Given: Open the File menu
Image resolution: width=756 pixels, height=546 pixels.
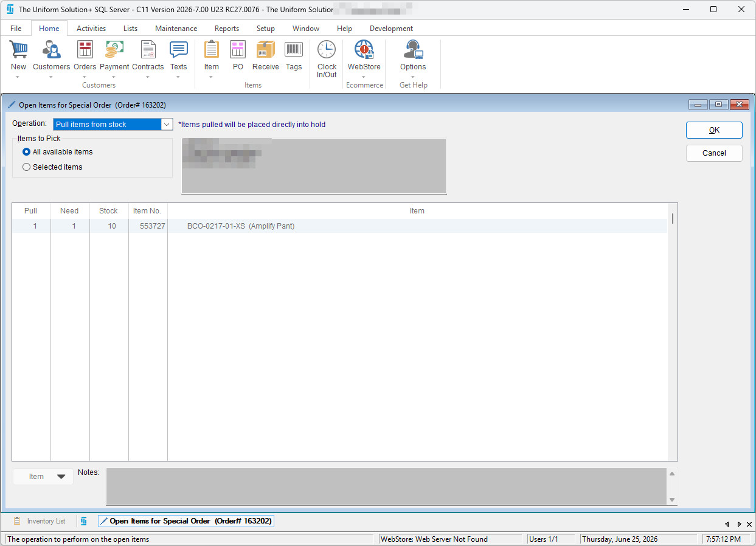Looking at the screenshot, I should point(16,29).
